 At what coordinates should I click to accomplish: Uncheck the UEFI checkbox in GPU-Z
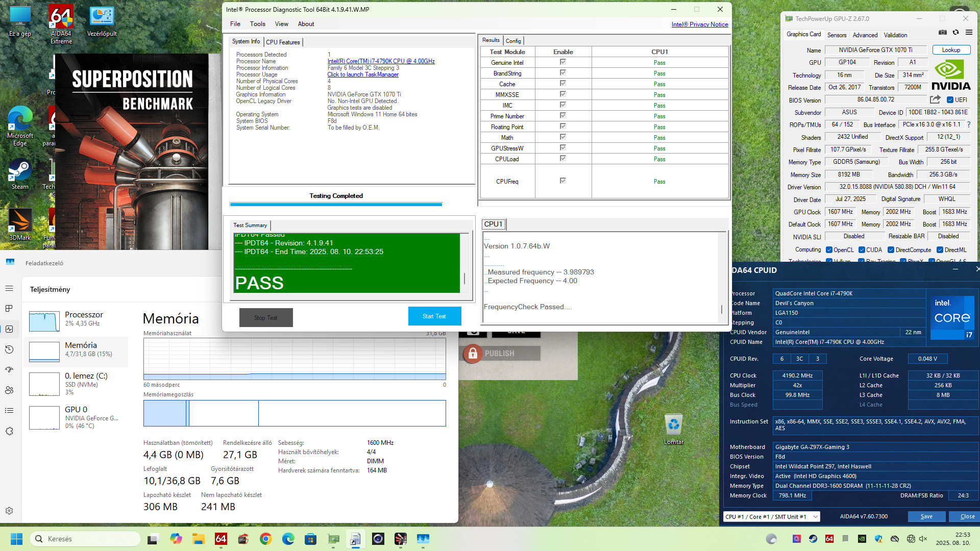point(950,100)
